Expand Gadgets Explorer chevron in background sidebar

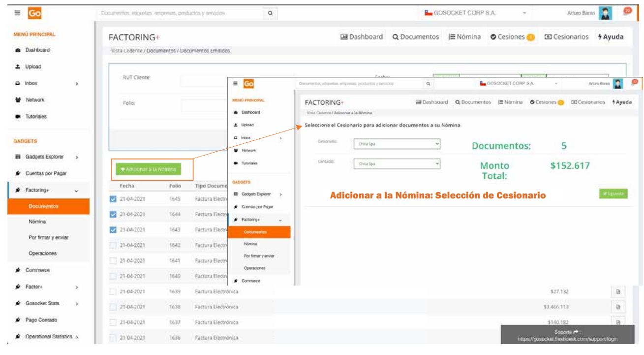[x=77, y=157]
